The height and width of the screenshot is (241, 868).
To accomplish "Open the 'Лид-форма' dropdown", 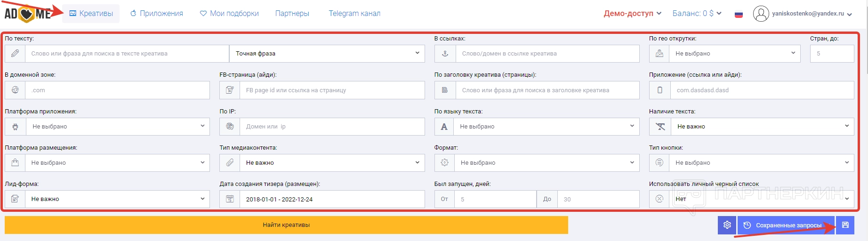I will (117, 199).
